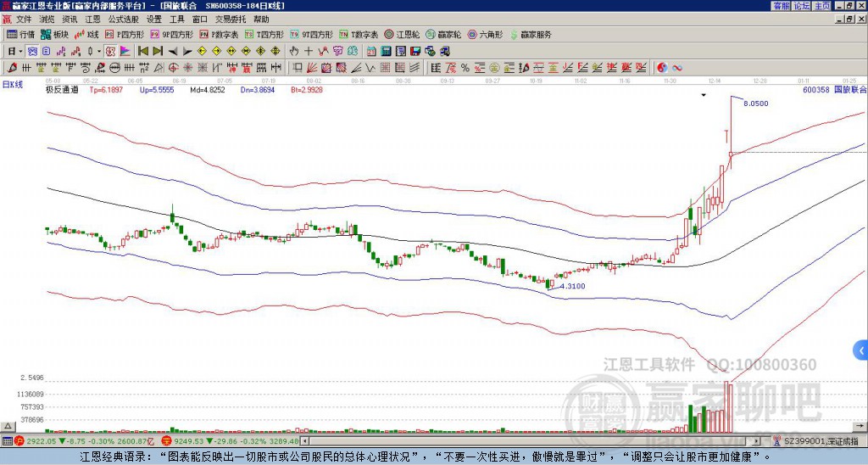
Task: Open the 文件 menu
Action: click(x=24, y=20)
